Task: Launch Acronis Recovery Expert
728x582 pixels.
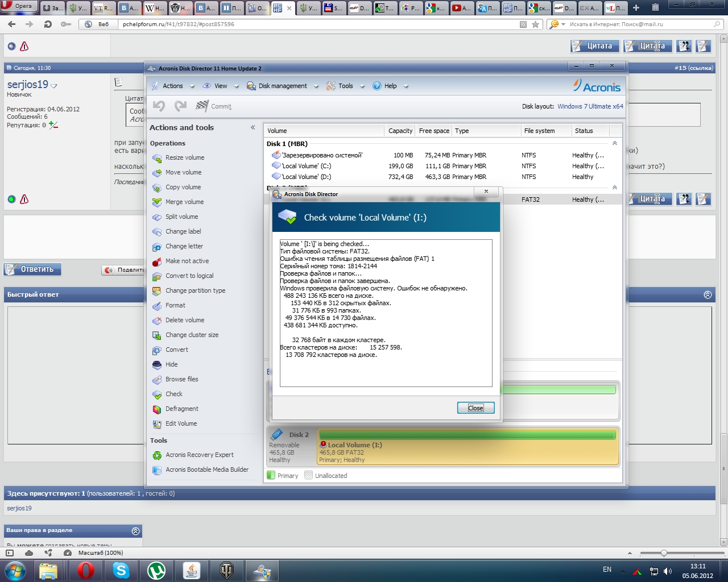Action: [x=193, y=455]
